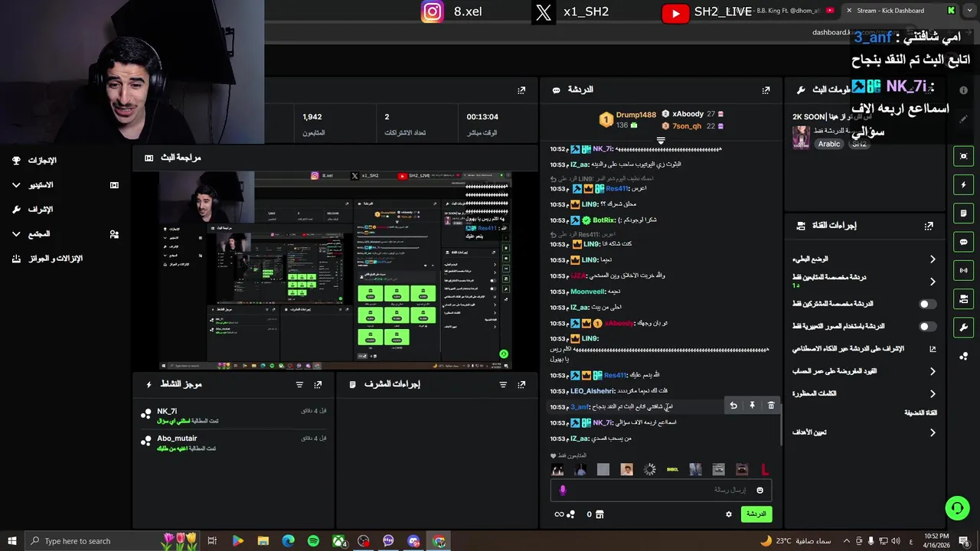Click username Drump1488 in chat leaderboard
980x551 pixels.
pyautogui.click(x=635, y=115)
